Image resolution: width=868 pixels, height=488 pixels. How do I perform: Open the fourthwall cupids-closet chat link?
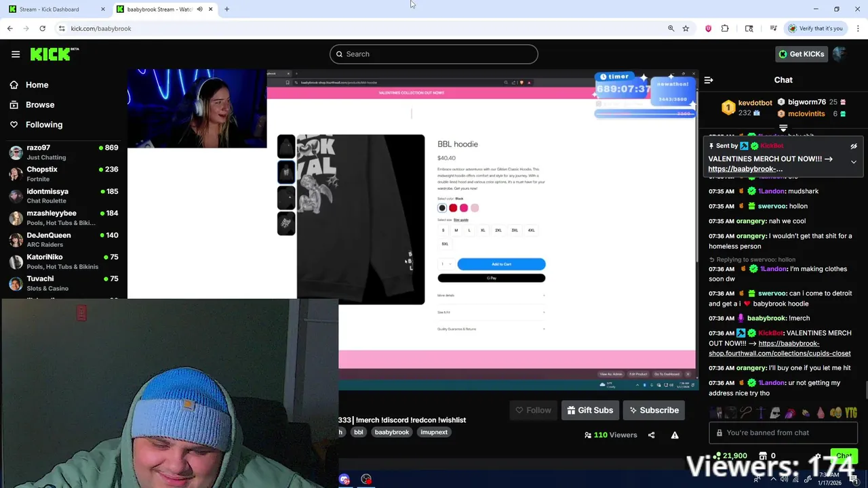[780, 348]
